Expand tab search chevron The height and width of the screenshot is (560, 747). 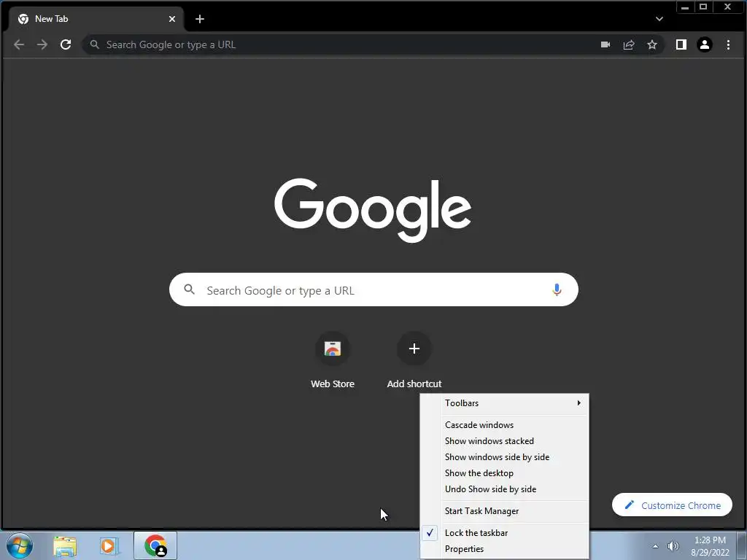[659, 19]
